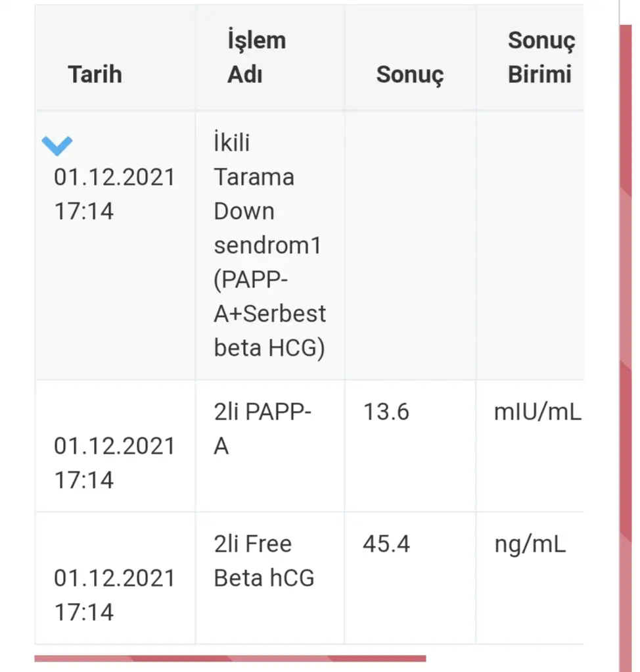The width and height of the screenshot is (640, 672).
Task: Collapse the İkili Tarama row chevron
Action: coord(57,145)
